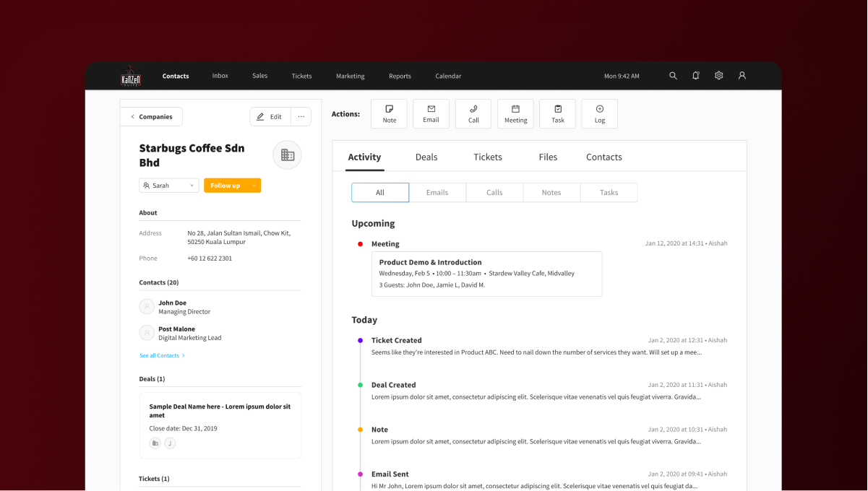Log a Call action
This screenshot has width=868, height=491.
[473, 114]
